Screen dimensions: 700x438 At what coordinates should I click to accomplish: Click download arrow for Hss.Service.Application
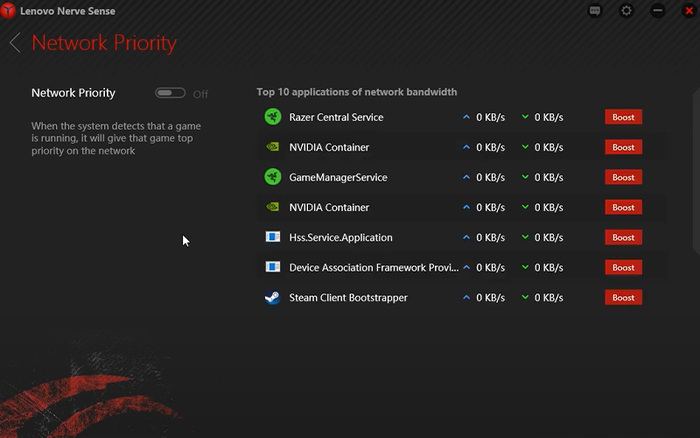coord(525,237)
